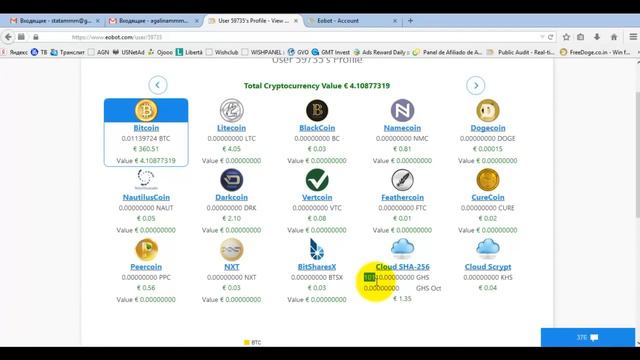
Task: Go to browser home page icon
Action: (614, 37)
